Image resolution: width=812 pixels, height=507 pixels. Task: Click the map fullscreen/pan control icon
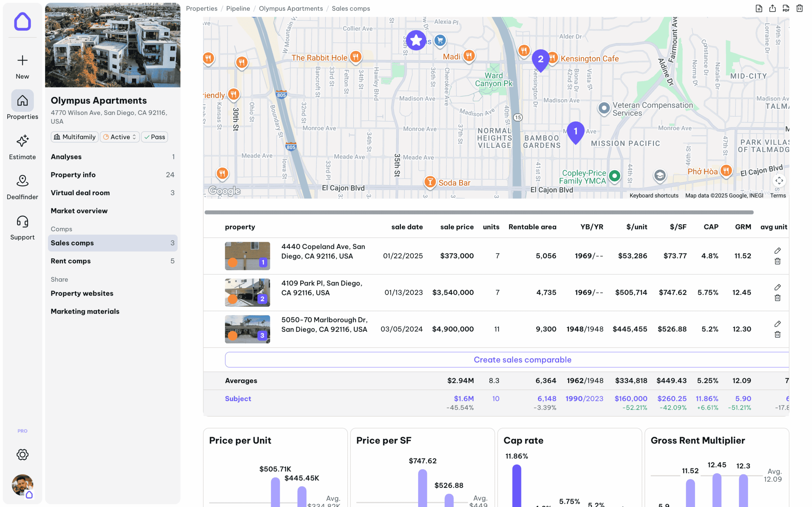click(779, 181)
